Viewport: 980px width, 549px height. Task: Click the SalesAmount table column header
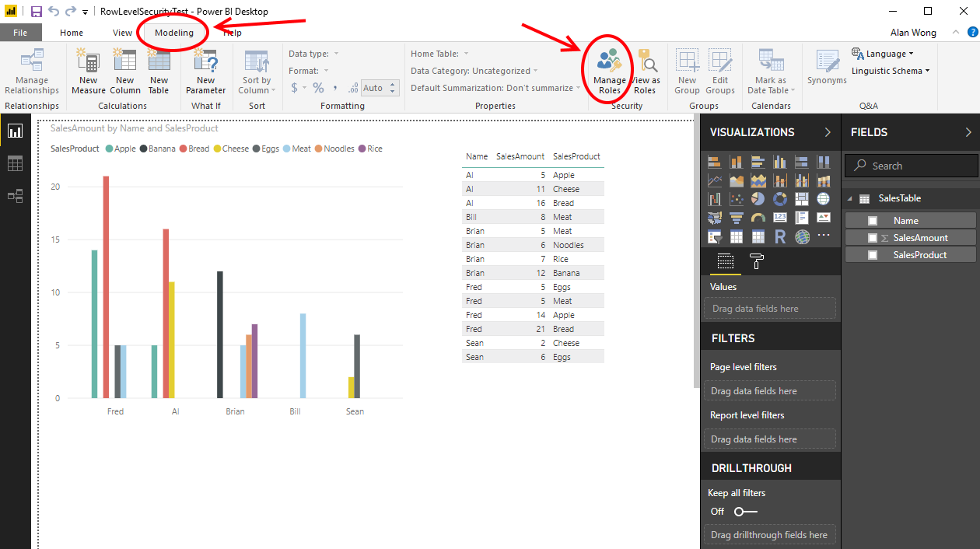point(520,156)
